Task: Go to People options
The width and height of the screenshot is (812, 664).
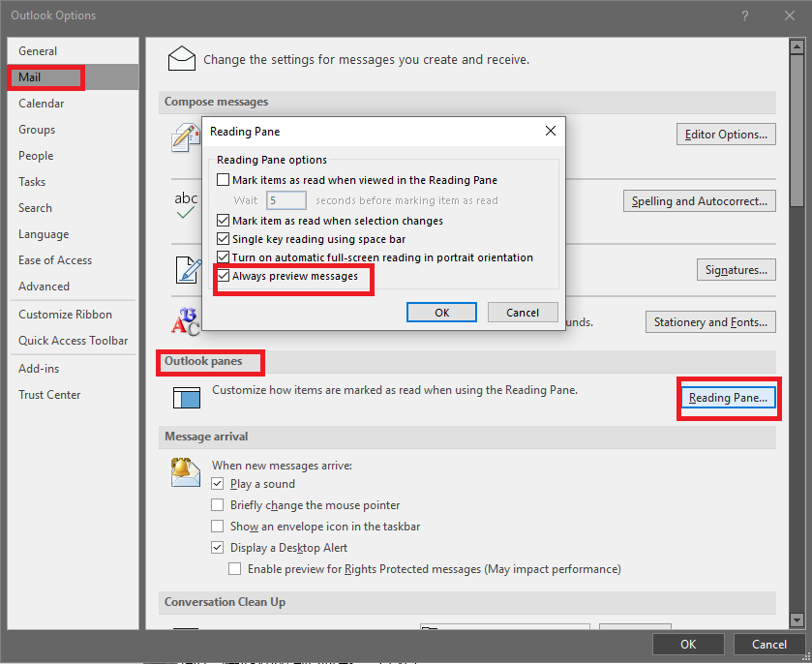Action: [73, 156]
